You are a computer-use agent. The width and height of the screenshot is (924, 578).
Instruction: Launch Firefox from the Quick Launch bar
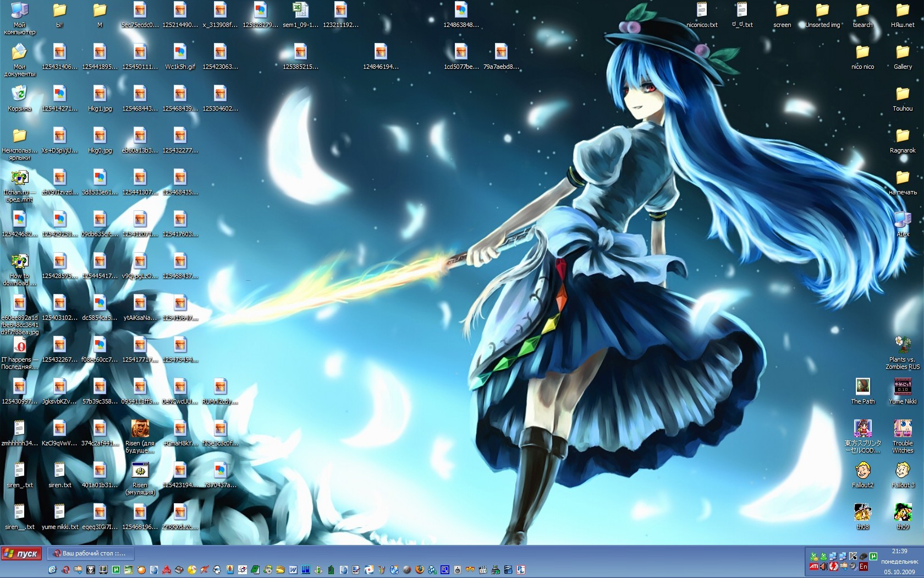coord(419,570)
